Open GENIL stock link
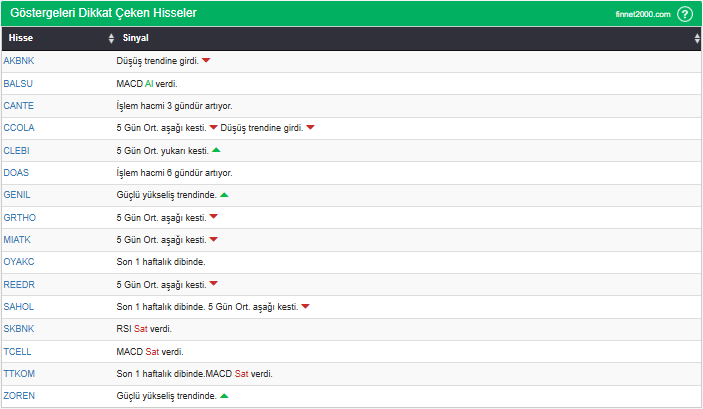703x409 pixels. 17,195
